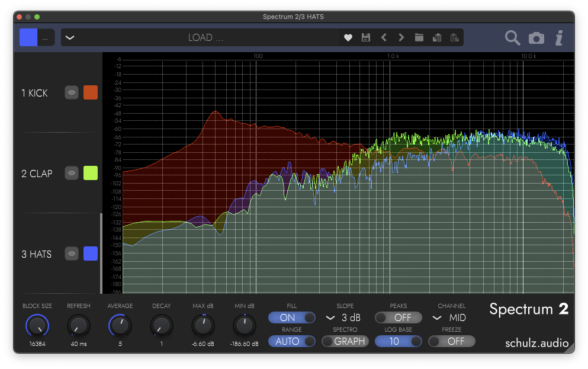The image size is (588, 369).
Task: Toggle the SPECTRO GRAPH switch
Action: click(345, 341)
